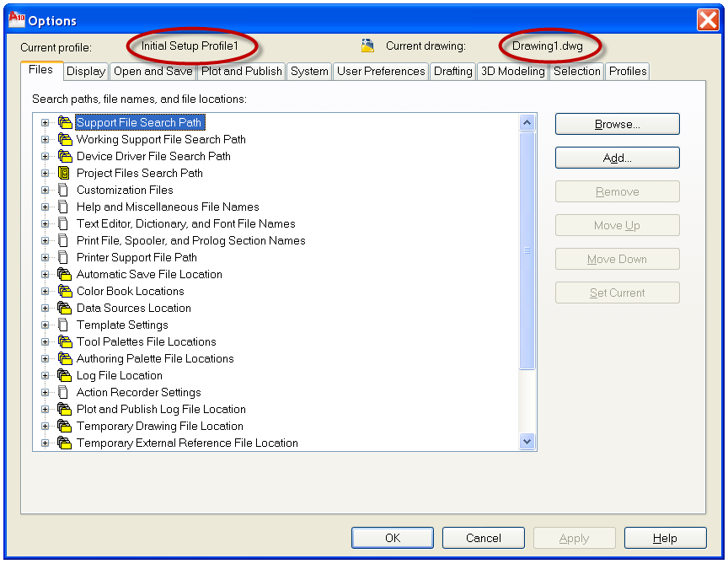Close the Options dialog with the red X
The image size is (728, 564).
708,20
